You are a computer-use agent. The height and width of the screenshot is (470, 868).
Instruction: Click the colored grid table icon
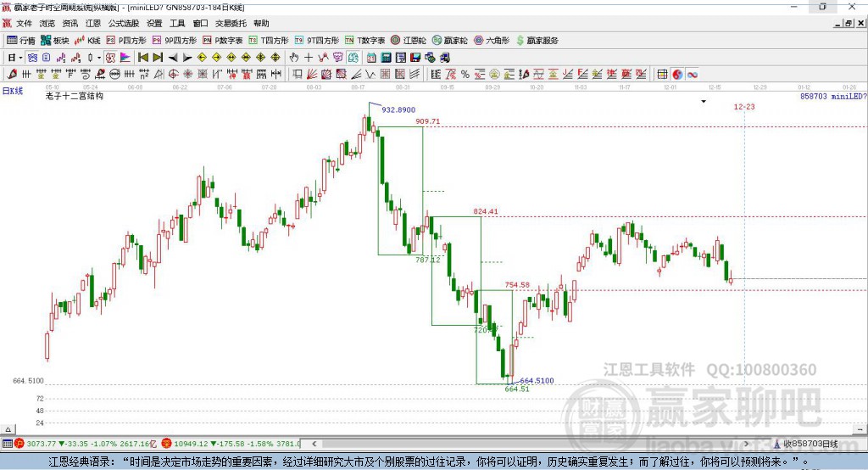point(662,75)
